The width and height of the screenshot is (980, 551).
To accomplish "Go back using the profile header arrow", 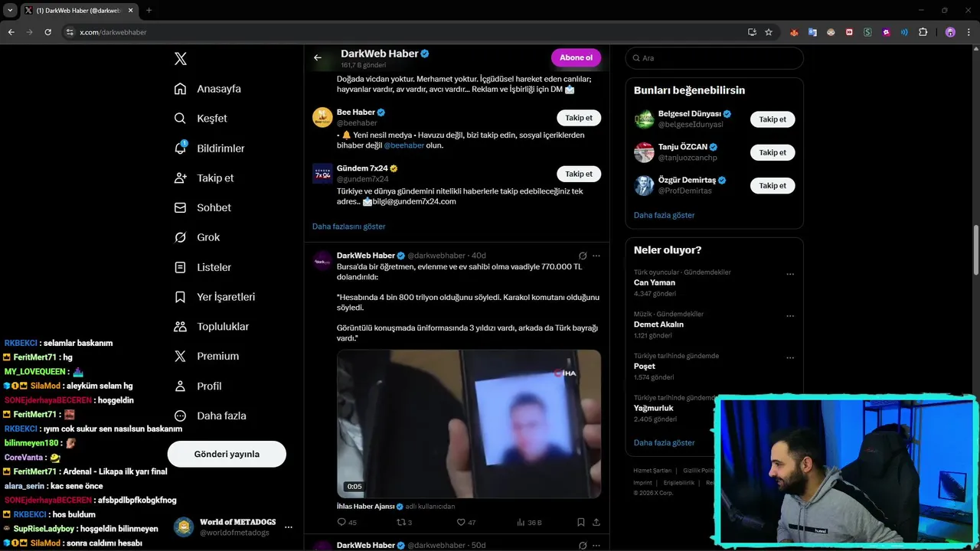I will pos(318,57).
